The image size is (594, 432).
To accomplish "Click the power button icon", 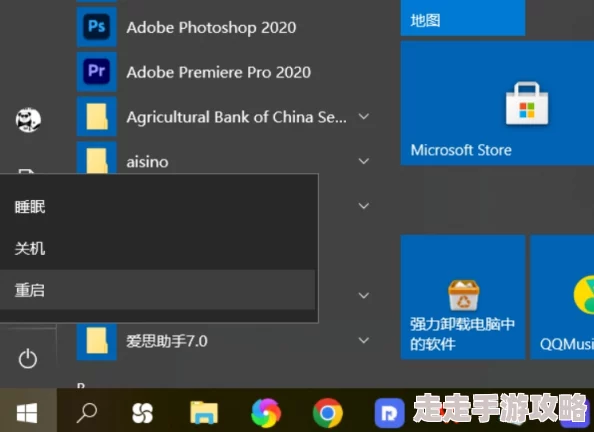I will (x=28, y=359).
